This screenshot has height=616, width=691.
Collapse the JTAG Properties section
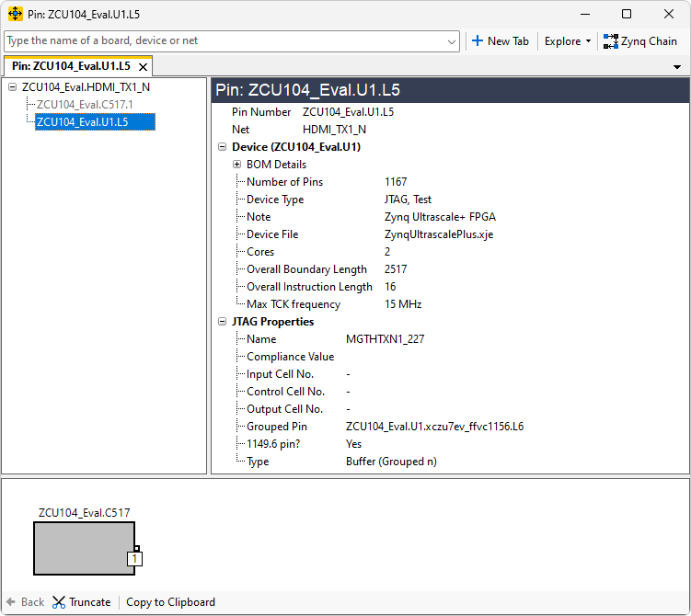(x=222, y=322)
